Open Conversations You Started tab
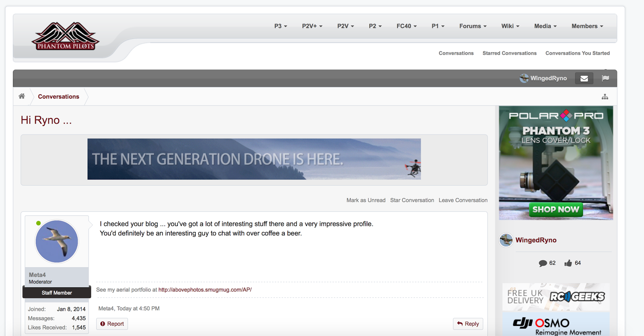This screenshot has width=644, height=336. click(x=578, y=53)
